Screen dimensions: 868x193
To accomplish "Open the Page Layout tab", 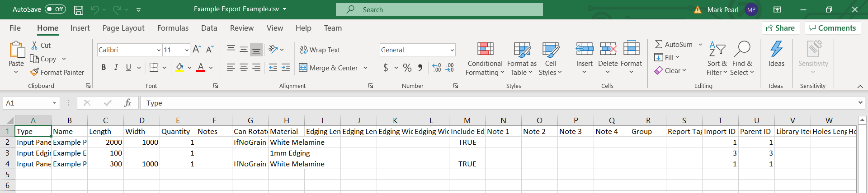I will point(123,28).
